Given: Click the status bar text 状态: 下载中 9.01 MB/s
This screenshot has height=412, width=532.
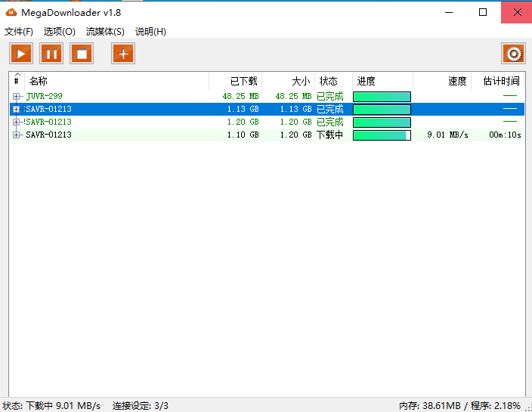Looking at the screenshot, I should click(51, 406).
